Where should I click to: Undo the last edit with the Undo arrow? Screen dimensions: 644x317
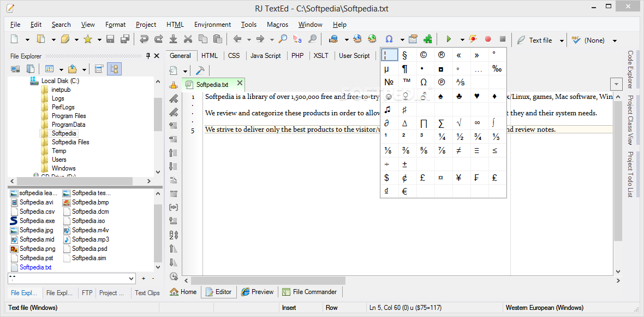point(144,39)
